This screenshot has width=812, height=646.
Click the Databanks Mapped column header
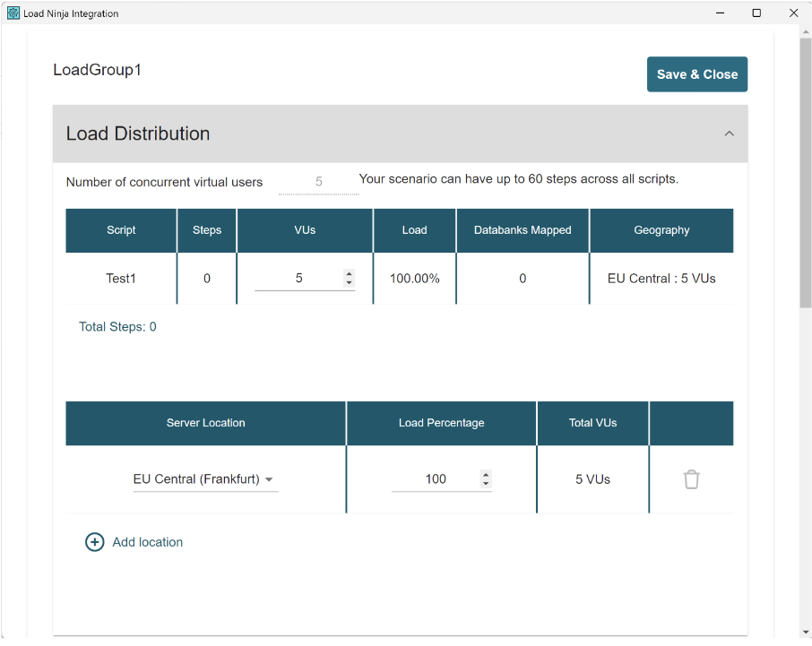pos(523,230)
